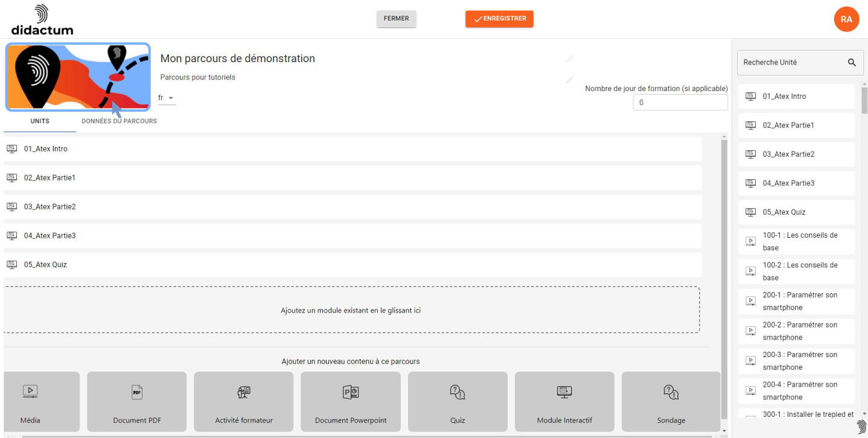868x438 pixels.
Task: Select 03_Atex Partie2 in right sidebar
Action: click(797, 154)
